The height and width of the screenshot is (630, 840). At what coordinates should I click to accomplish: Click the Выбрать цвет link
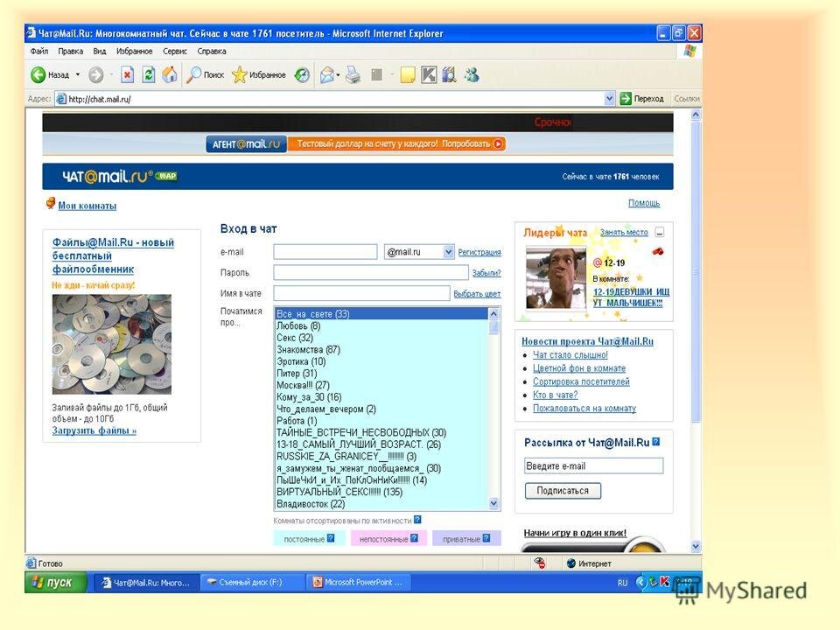point(478,294)
